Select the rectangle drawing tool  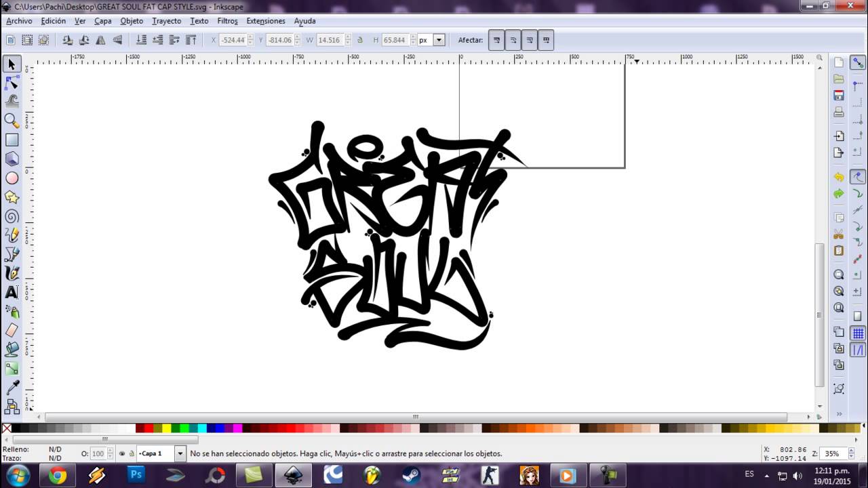pos(12,140)
